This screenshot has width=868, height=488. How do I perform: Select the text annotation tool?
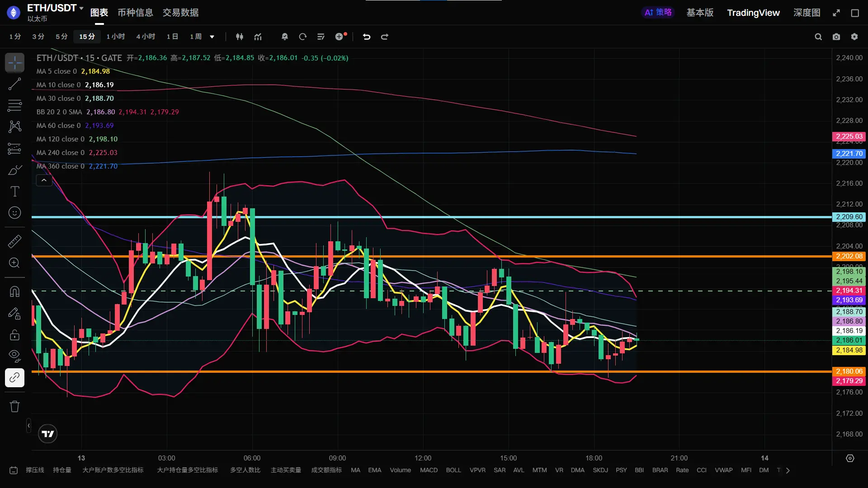click(x=14, y=192)
